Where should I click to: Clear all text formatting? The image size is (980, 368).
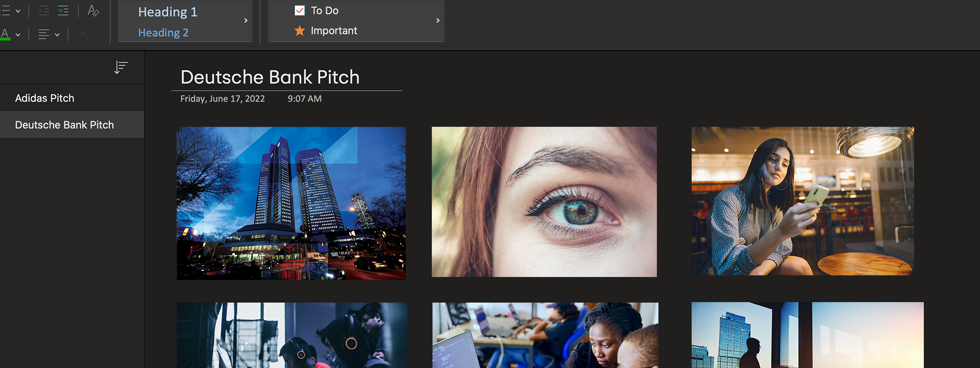[93, 11]
